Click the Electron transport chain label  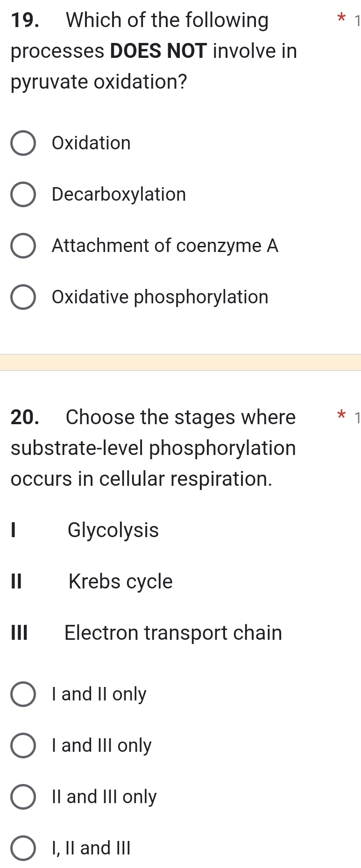[x=173, y=633]
